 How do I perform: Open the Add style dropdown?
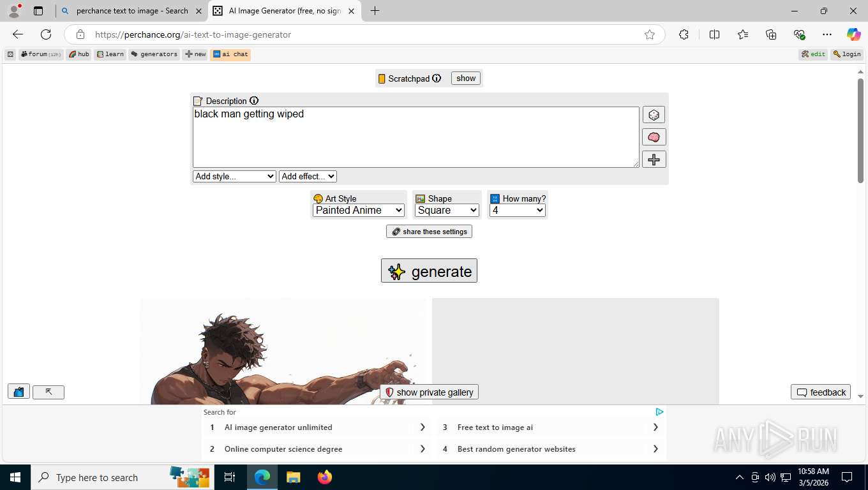coord(234,176)
